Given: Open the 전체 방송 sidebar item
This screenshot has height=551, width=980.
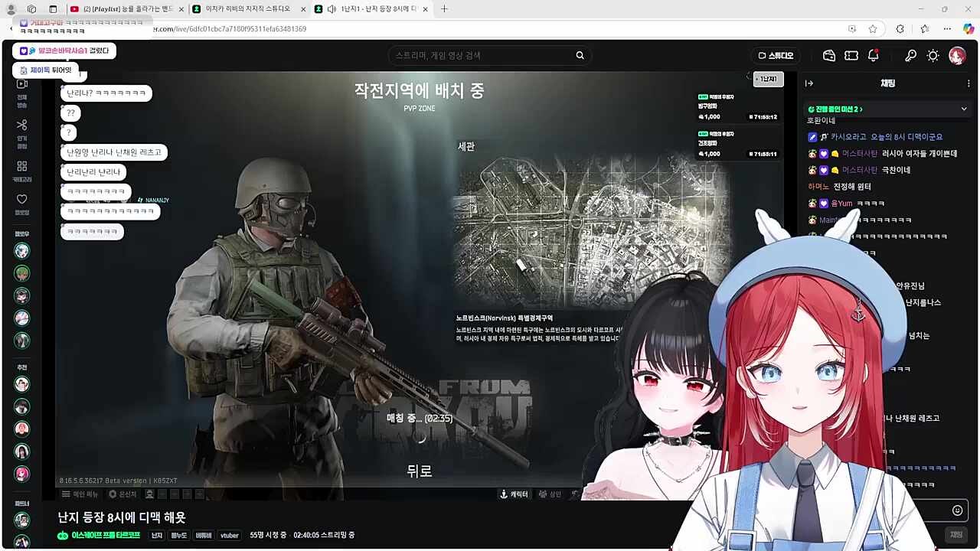Looking at the screenshot, I should [21, 92].
